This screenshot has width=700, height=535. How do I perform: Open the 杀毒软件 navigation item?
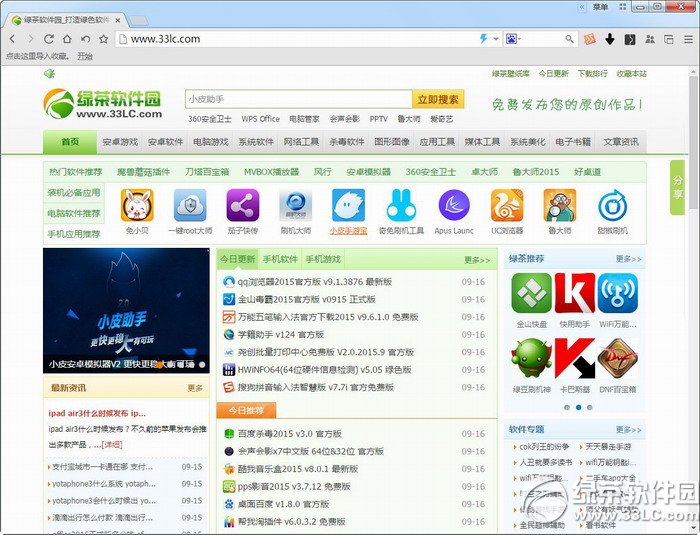tap(347, 142)
